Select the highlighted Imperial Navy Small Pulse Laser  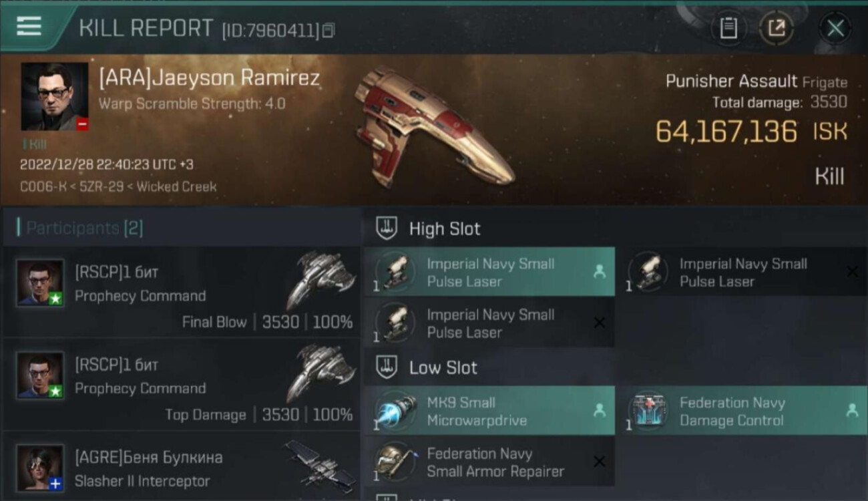(x=489, y=273)
